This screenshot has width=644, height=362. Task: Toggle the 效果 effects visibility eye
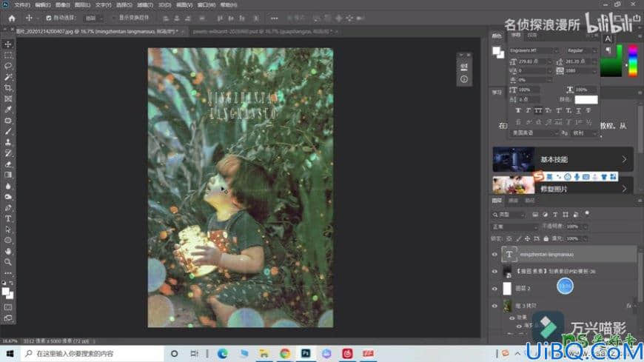511,318
